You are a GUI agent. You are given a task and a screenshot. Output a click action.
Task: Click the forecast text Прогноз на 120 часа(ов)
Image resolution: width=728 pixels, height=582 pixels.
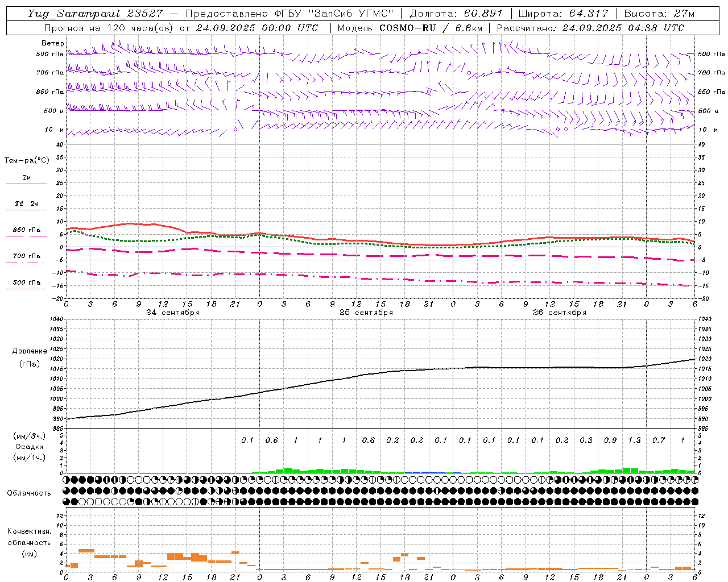[x=110, y=28]
